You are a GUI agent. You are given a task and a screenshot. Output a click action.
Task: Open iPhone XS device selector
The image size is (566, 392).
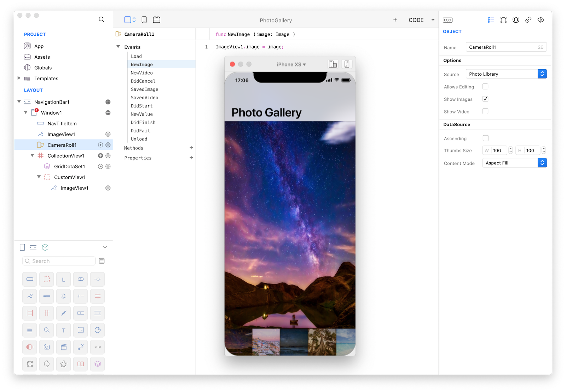point(291,64)
